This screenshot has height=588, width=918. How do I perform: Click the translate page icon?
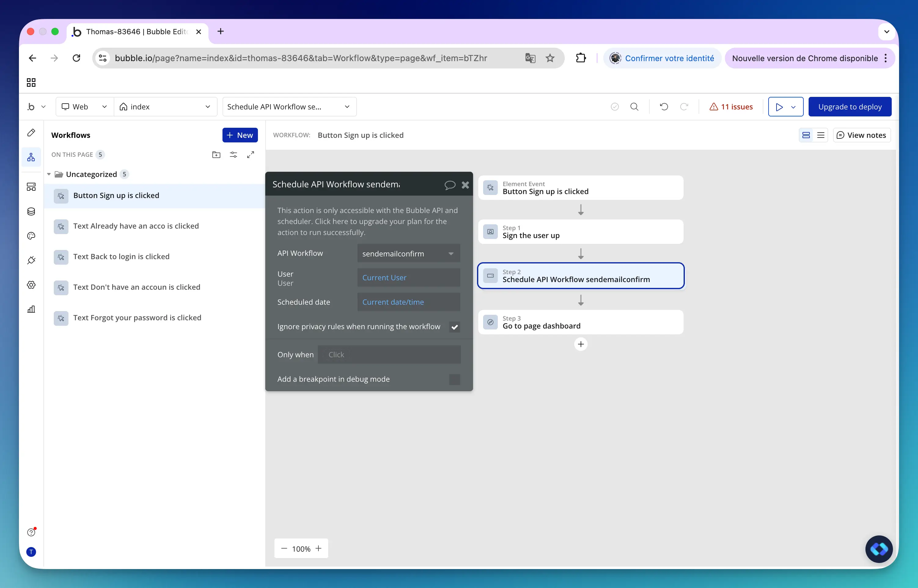click(530, 58)
